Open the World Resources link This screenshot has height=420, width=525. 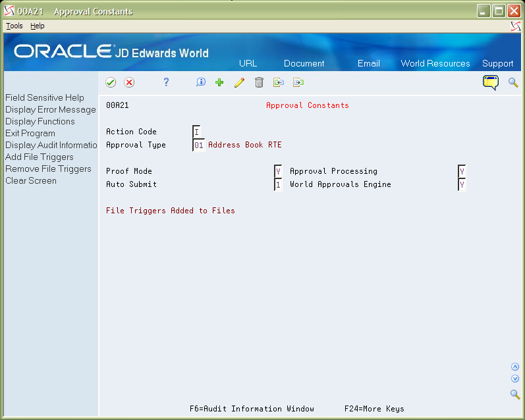click(x=435, y=63)
